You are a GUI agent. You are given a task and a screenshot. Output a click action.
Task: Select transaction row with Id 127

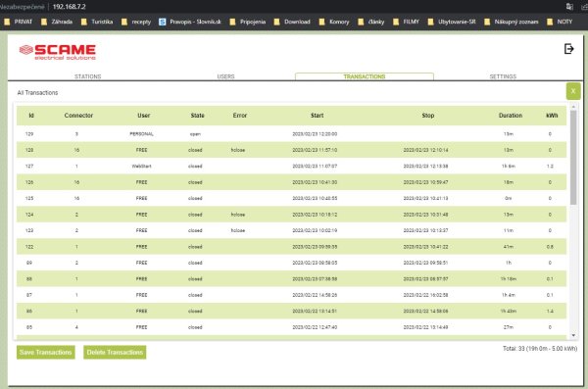click(291, 167)
